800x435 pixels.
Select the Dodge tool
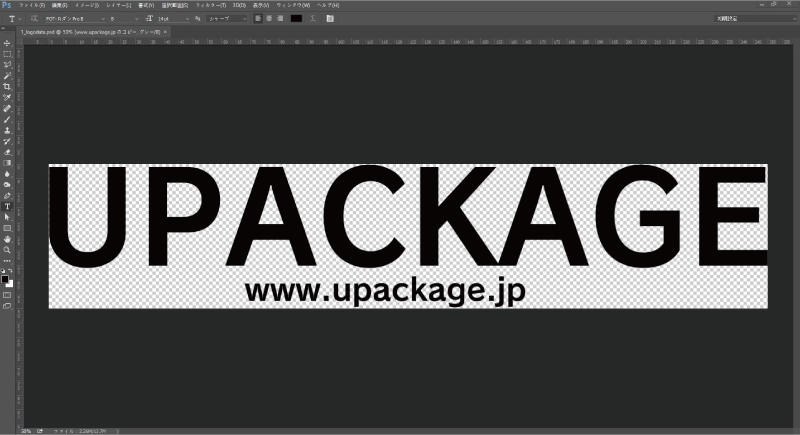pos(7,185)
